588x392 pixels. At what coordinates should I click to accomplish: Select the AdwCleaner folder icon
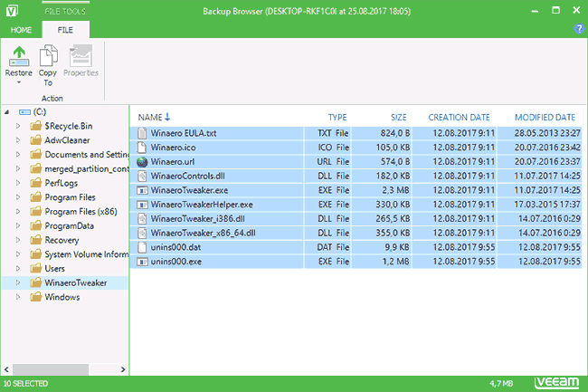pos(36,140)
